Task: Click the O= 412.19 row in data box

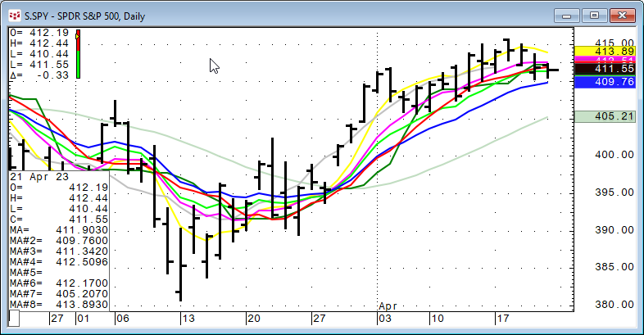Action: (x=59, y=188)
